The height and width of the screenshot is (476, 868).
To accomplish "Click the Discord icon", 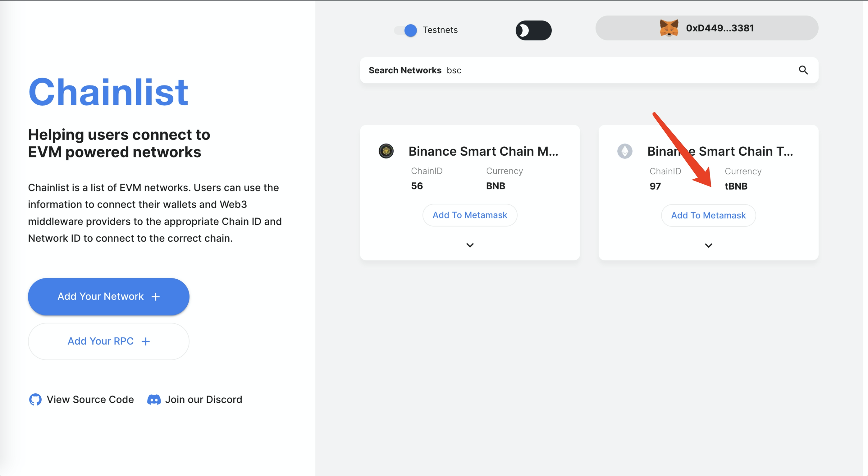I will pyautogui.click(x=154, y=400).
